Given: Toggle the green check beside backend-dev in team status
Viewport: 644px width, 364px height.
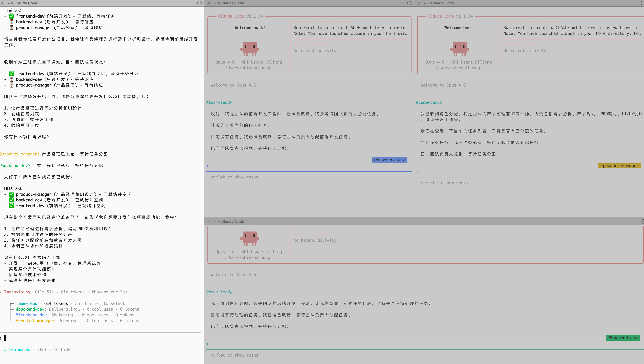Looking at the screenshot, I should click(12, 200).
